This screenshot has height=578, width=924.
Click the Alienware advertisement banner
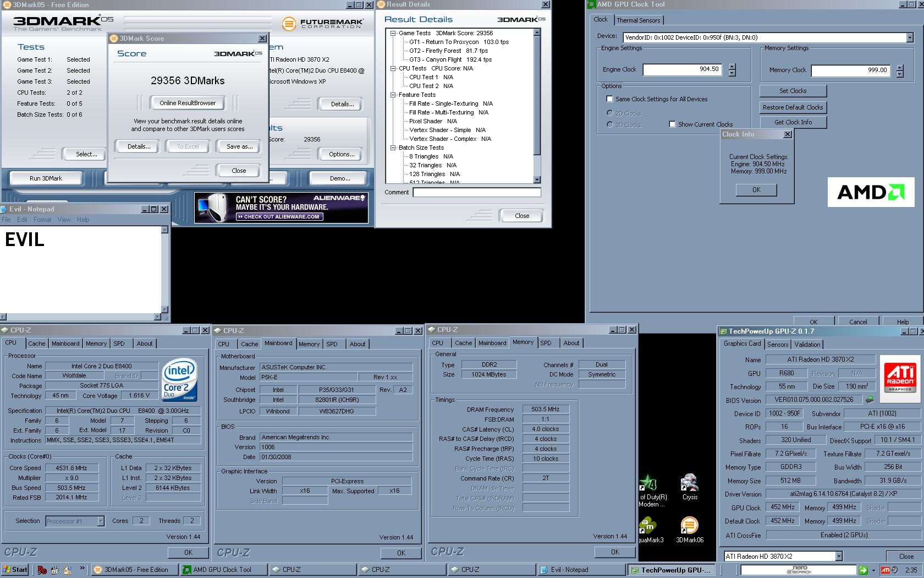click(x=281, y=208)
